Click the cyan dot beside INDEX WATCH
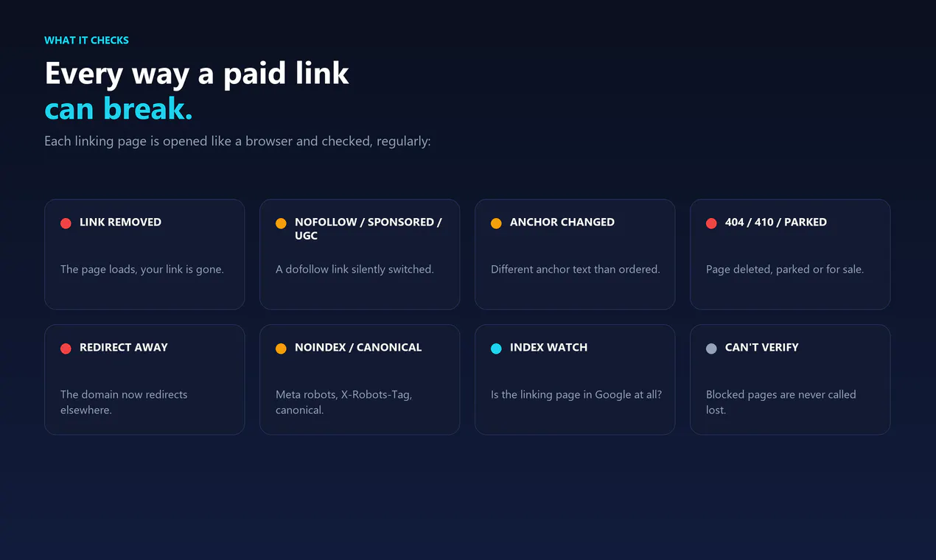 (x=496, y=349)
